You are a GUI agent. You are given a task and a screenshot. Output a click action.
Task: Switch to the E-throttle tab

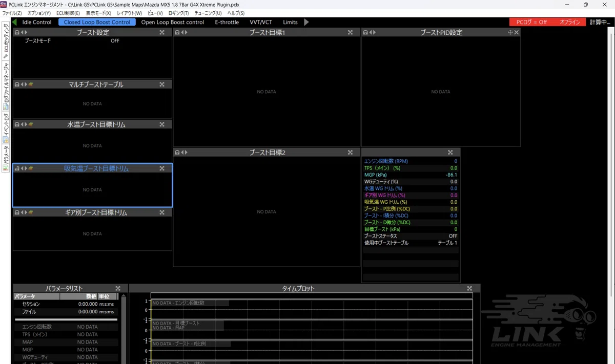tap(227, 23)
